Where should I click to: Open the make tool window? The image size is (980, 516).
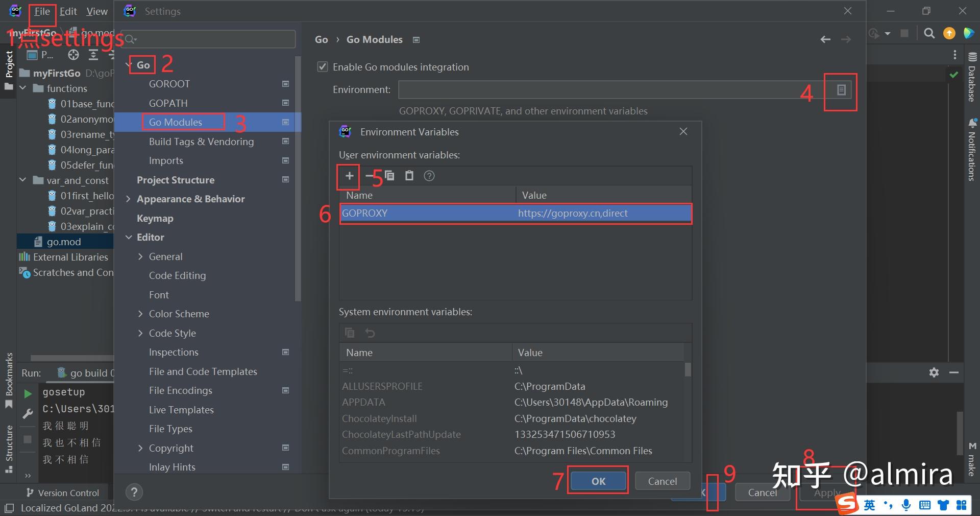[x=972, y=459]
